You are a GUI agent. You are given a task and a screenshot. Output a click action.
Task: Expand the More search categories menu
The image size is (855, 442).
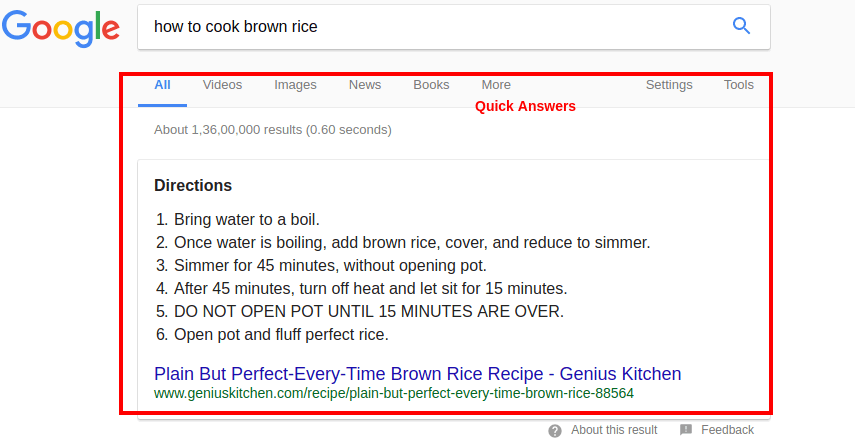pos(496,85)
